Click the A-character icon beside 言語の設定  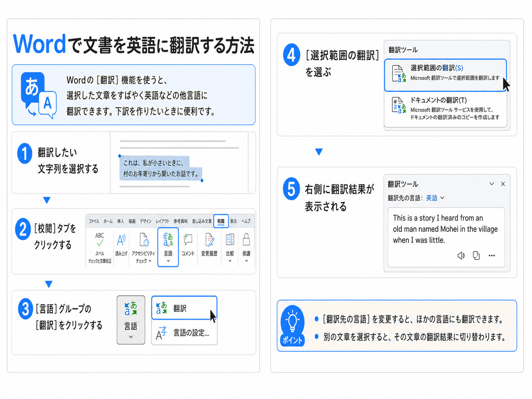pos(161,333)
